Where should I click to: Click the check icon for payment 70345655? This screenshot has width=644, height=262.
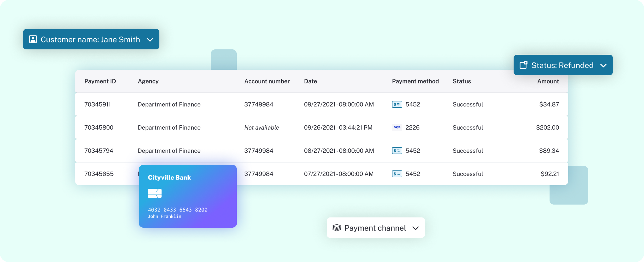(397, 174)
